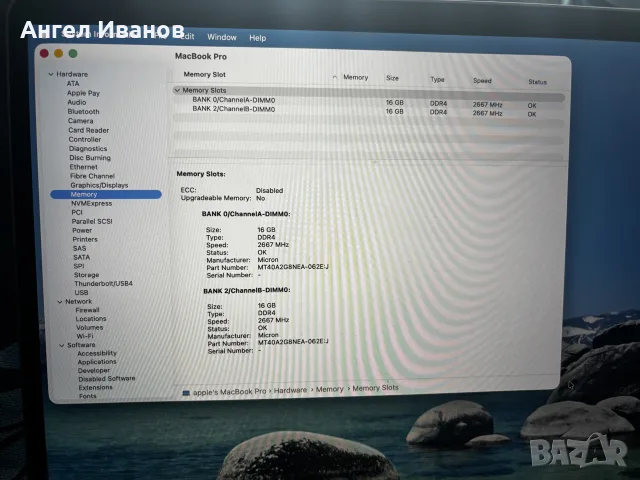Sort by Size column header
640x480 pixels.
tap(392, 78)
